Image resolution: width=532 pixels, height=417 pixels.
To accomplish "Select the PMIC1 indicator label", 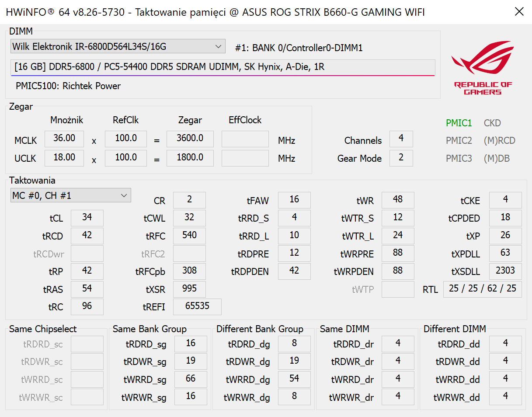I will pos(459,123).
